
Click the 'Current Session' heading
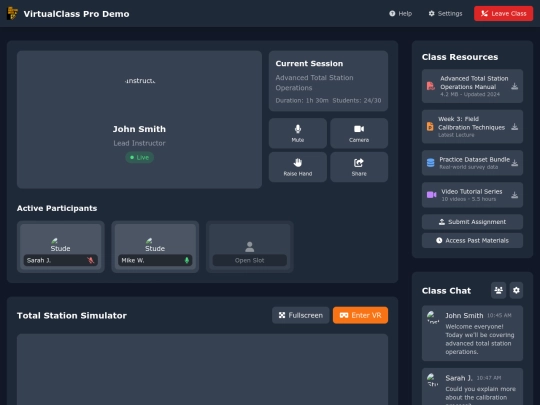(x=309, y=63)
